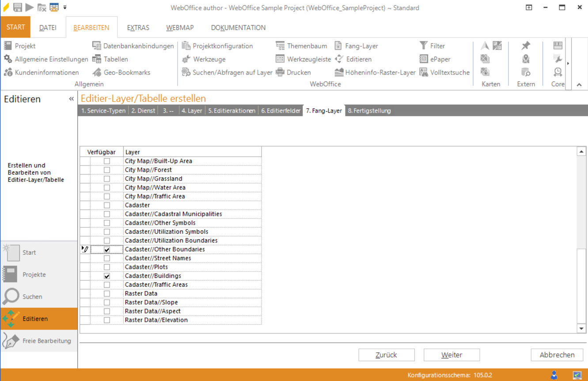Viewport: 588px width, 381px height.
Task: Enable the Cadaster//Plots checkbox
Action: [x=107, y=267]
